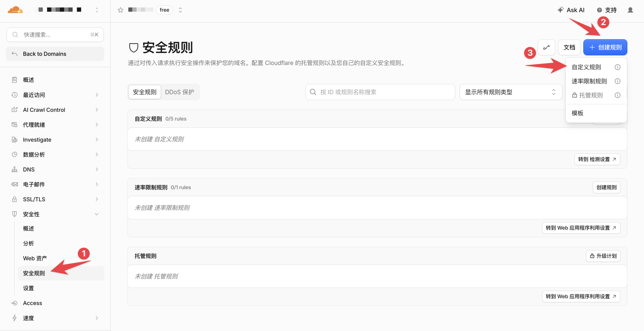Select 自定义规则 from the create menu
Image resolution: width=644 pixels, height=331 pixels.
[x=586, y=67]
